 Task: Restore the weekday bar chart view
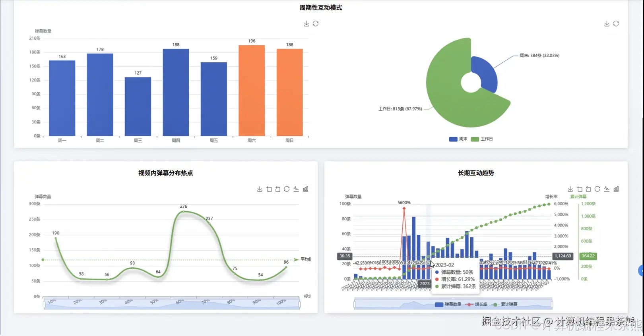(x=316, y=24)
